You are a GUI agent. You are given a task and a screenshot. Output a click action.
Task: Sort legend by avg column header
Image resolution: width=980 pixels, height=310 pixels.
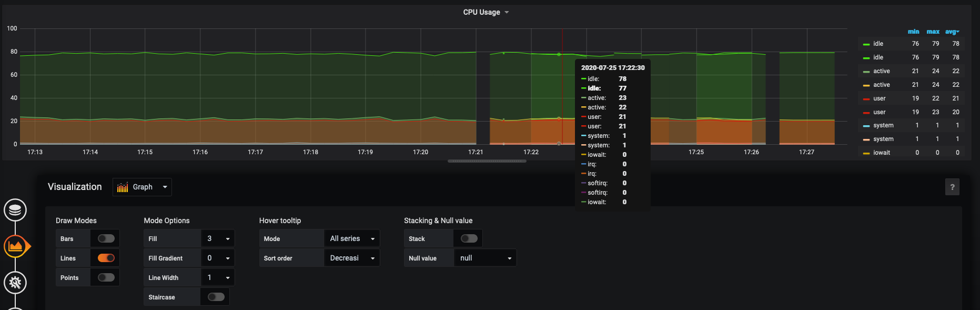[953, 32]
